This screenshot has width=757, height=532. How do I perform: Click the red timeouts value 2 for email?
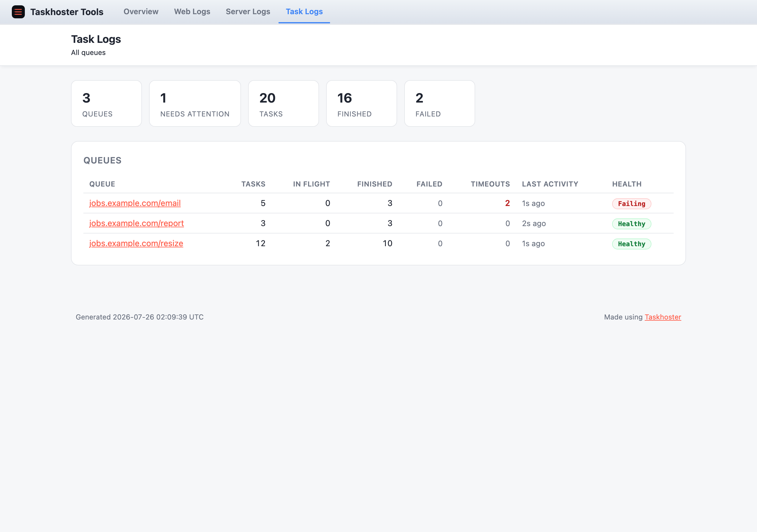pos(507,203)
